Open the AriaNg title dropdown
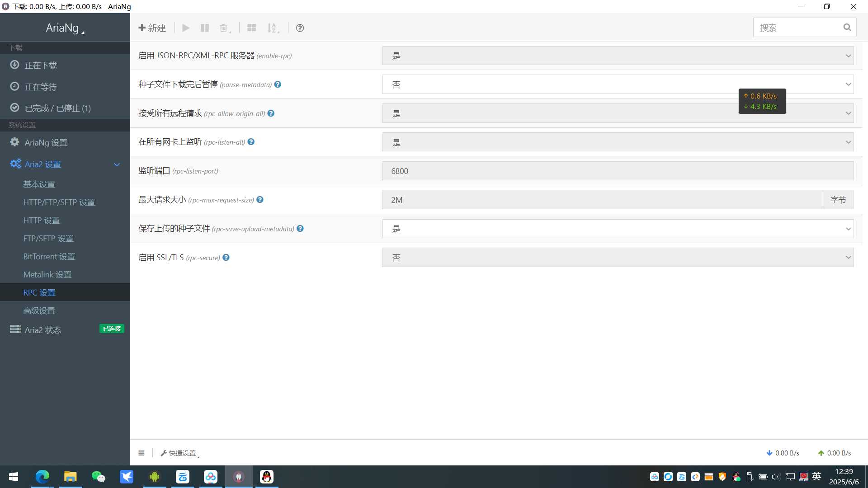This screenshot has height=488, width=868. tap(65, 28)
